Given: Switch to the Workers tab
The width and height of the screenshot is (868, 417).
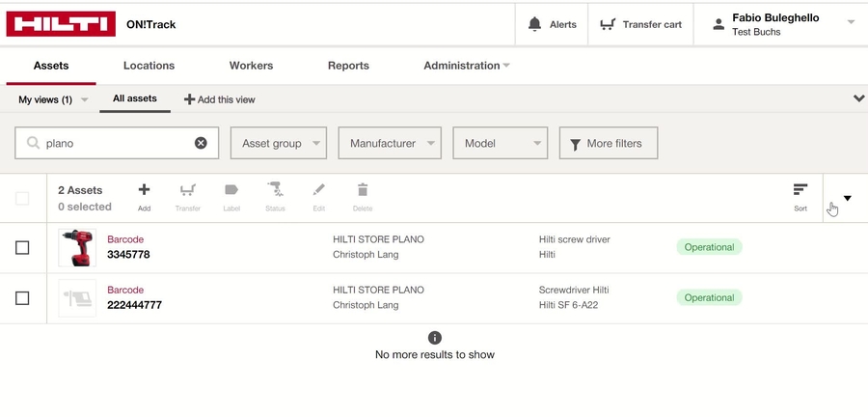Looking at the screenshot, I should [x=252, y=66].
